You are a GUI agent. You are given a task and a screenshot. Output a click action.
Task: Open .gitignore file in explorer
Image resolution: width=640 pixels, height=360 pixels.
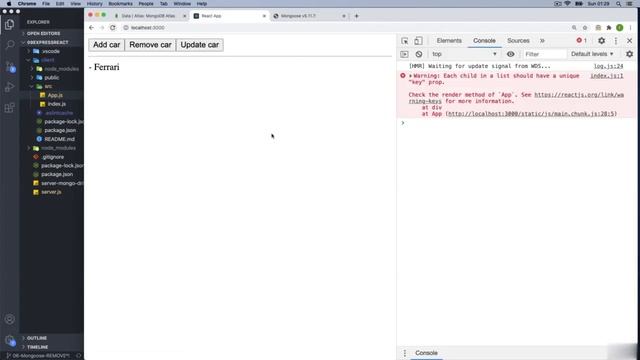point(53,157)
